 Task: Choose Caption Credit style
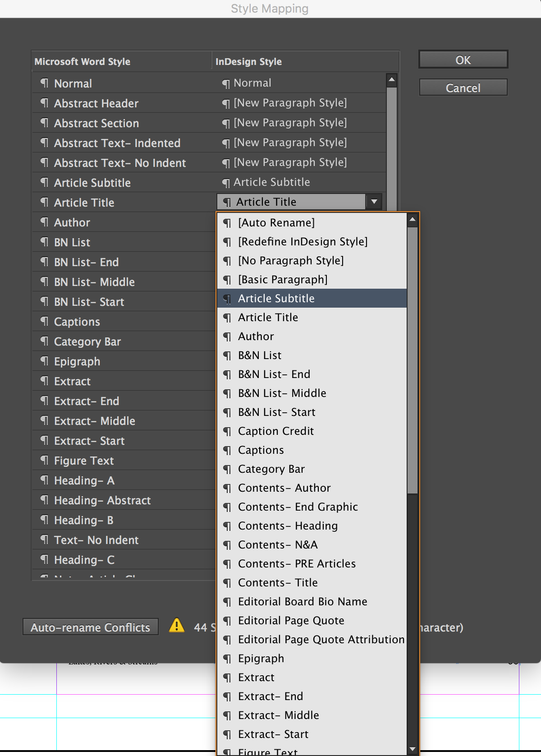pos(312,431)
